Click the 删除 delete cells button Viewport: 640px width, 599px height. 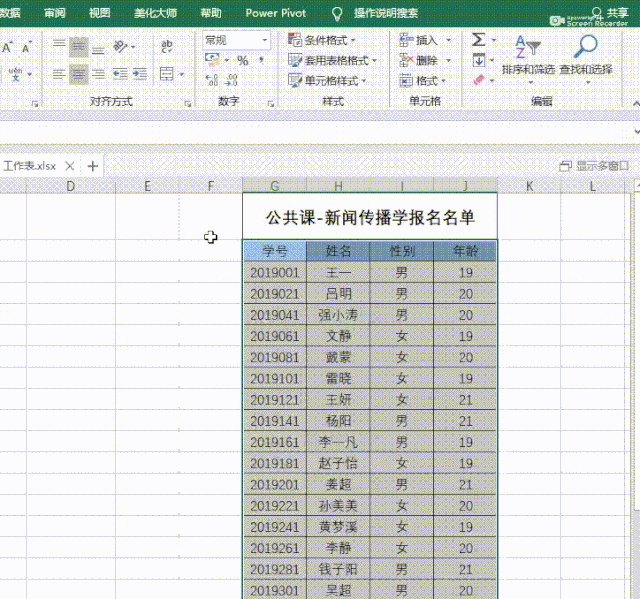tap(418, 61)
